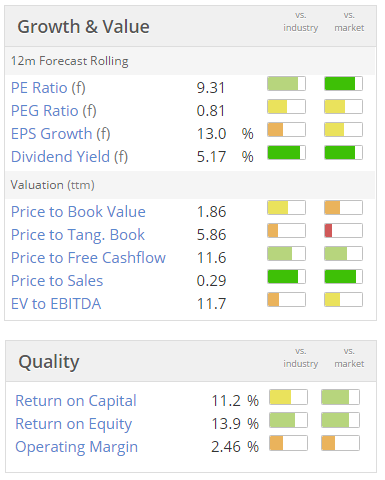The height and width of the screenshot is (480, 385).
Task: Click EV to EBITDA vs. industry bar
Action: (x=286, y=300)
